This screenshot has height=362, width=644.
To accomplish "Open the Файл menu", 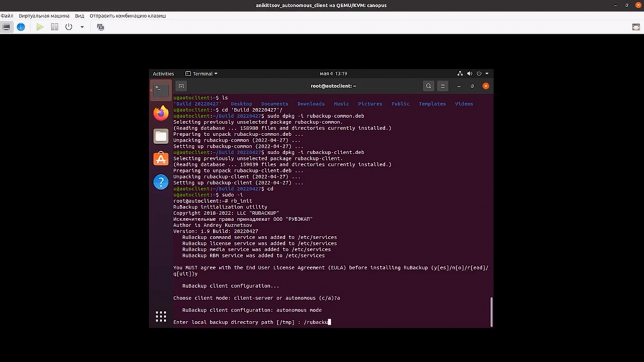I will tap(7, 16).
